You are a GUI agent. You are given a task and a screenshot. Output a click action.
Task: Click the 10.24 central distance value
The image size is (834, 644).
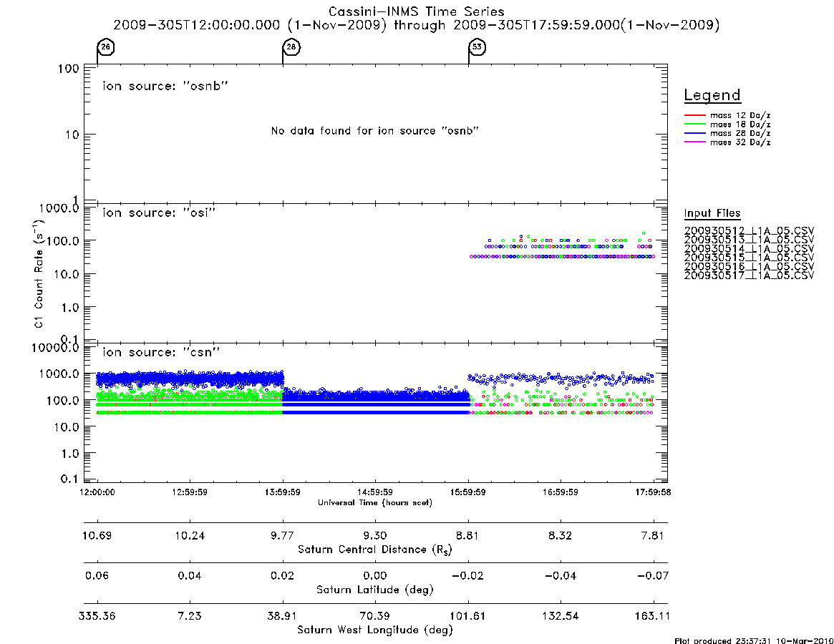pyautogui.click(x=190, y=535)
